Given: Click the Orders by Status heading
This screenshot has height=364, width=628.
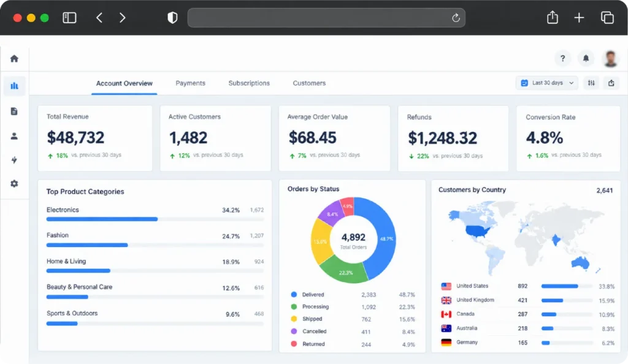Looking at the screenshot, I should (313, 189).
